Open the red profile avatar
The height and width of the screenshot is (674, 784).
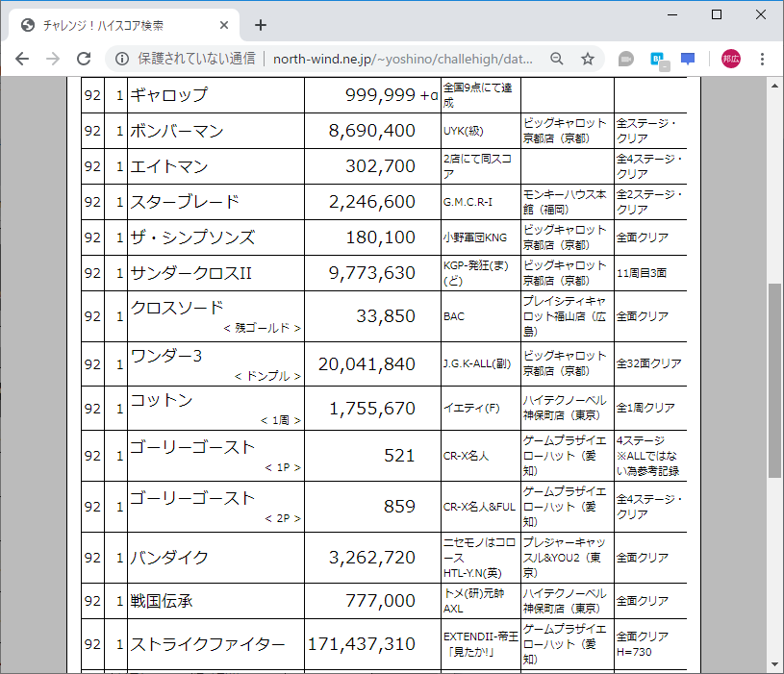[730, 59]
